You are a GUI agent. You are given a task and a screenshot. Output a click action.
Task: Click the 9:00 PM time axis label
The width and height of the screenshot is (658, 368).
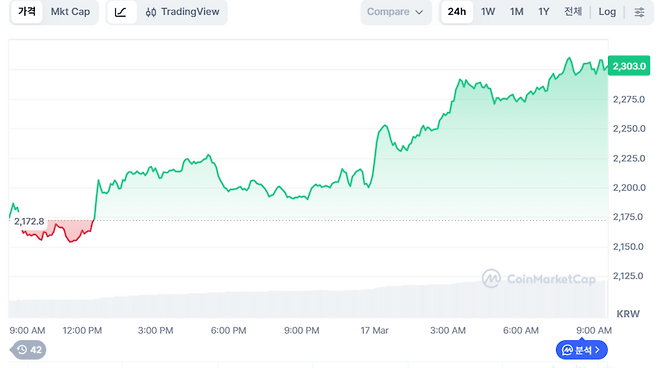click(302, 331)
